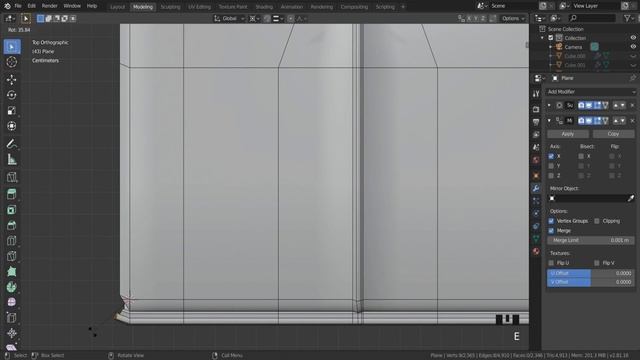Toggle the Merge checkbox
This screenshot has height=360, width=640.
[551, 231]
